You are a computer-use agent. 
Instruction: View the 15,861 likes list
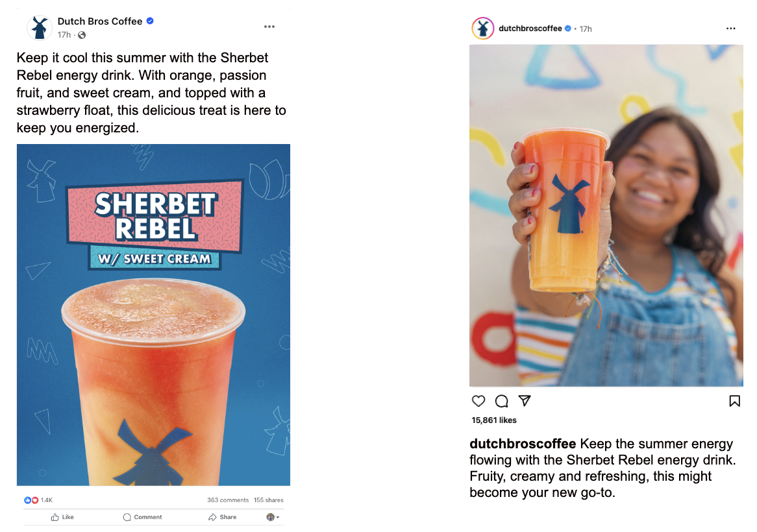(x=494, y=420)
